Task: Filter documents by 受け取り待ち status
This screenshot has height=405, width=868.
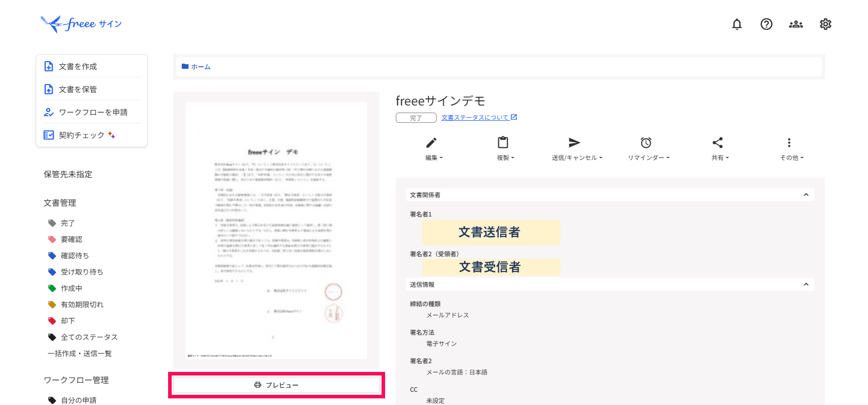Action: 82,272
